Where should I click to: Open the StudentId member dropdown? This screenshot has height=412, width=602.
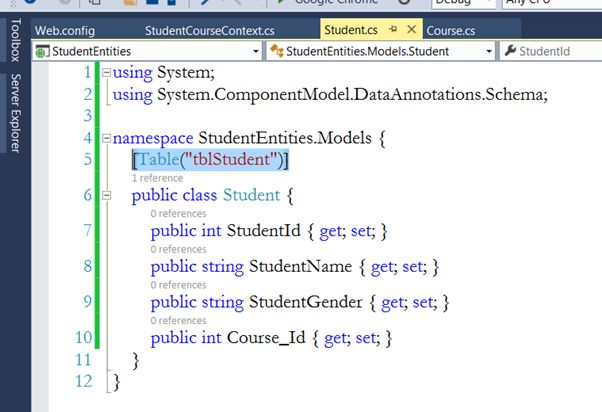click(551, 51)
